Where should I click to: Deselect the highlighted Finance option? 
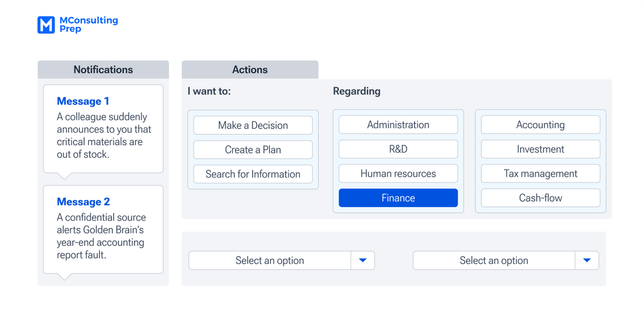pos(398,198)
